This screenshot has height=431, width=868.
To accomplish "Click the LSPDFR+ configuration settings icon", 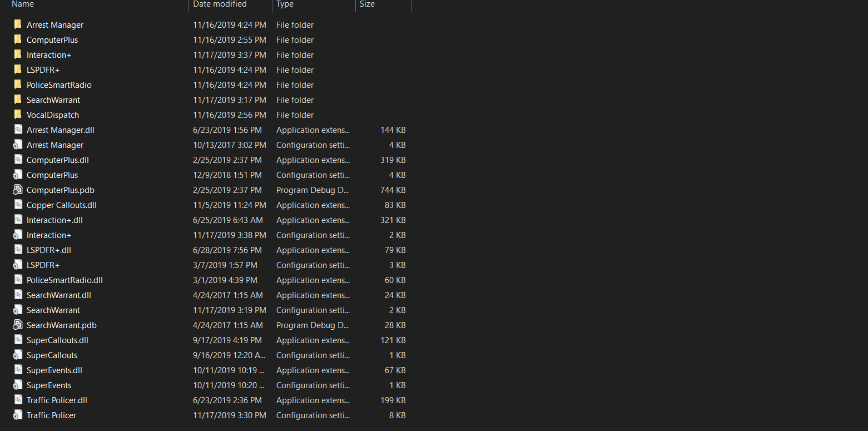I will [x=18, y=265].
